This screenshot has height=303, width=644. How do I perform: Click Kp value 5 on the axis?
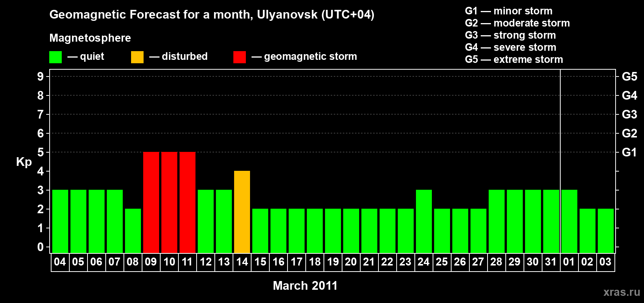[41, 152]
